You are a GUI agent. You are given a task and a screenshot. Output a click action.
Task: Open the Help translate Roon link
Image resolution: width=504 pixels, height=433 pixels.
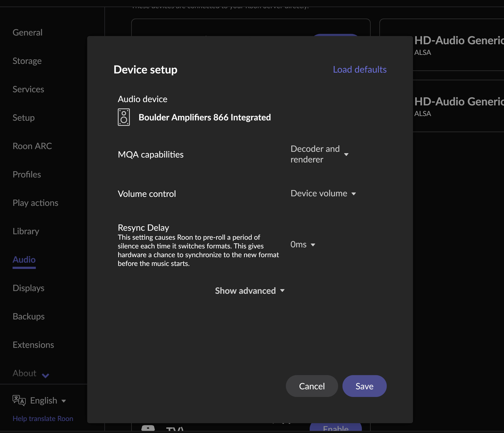(43, 419)
